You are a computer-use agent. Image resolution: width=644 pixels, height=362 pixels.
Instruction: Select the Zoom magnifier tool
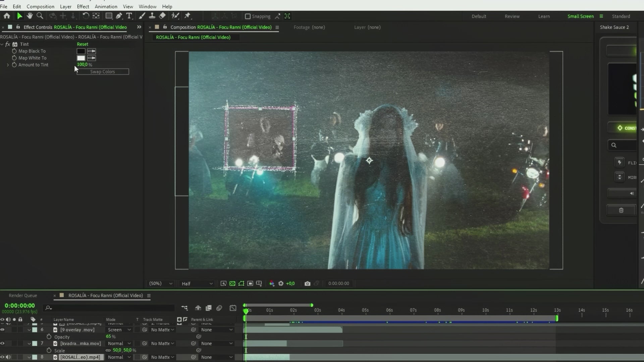click(x=40, y=16)
